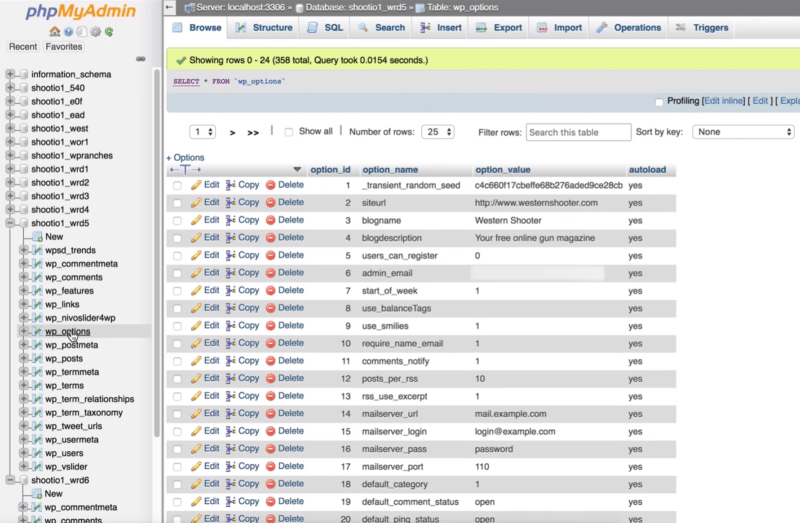Jump to last page with >> button

[253, 133]
